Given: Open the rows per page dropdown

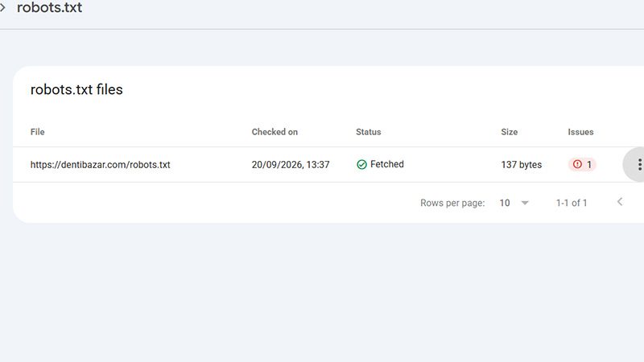Looking at the screenshot, I should click(514, 203).
